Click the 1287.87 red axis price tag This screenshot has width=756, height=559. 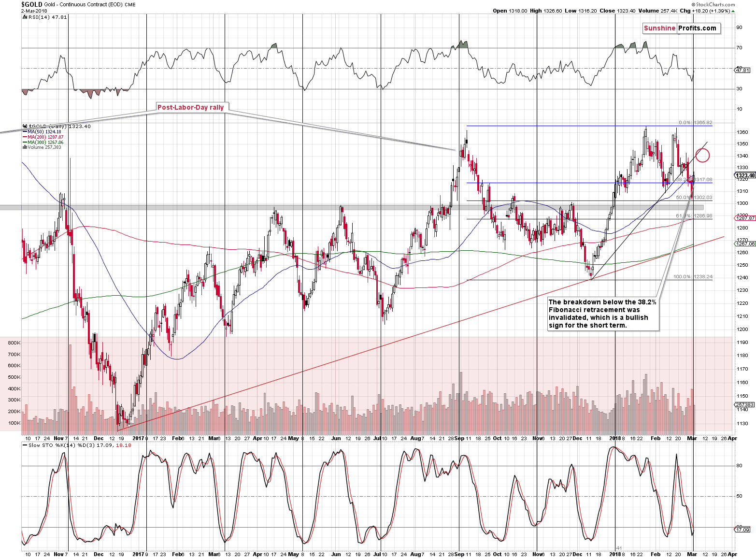[x=745, y=218]
